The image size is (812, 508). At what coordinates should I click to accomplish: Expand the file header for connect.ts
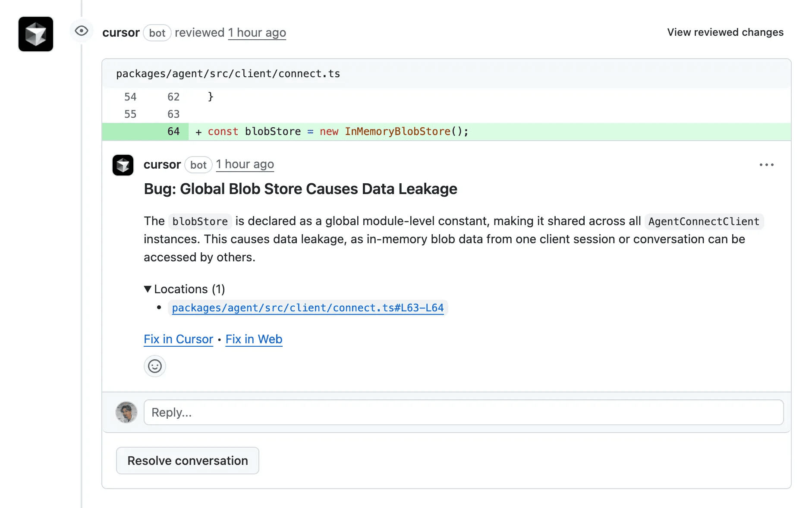(x=227, y=73)
